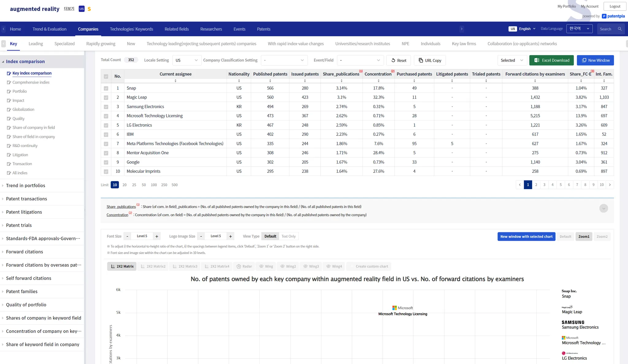
Task: Uncheck the Samsung Electronics row checkbox
Action: pos(106,107)
